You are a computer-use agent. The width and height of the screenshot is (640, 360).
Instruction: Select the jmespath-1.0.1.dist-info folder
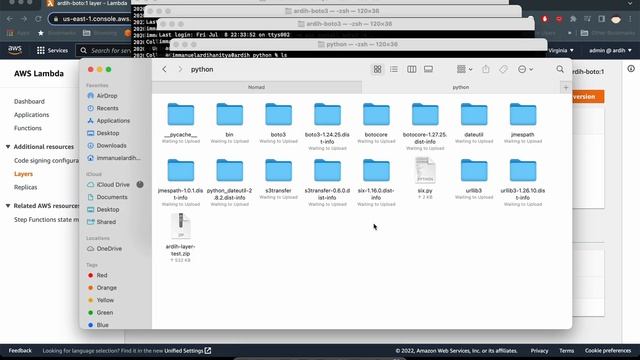pyautogui.click(x=181, y=171)
